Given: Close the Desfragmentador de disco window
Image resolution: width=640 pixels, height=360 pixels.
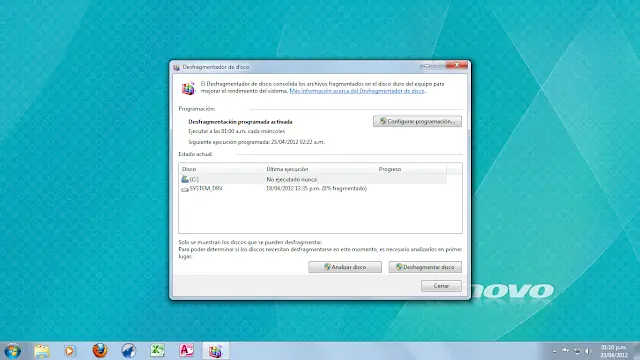Looking at the screenshot, I should 457,65.
